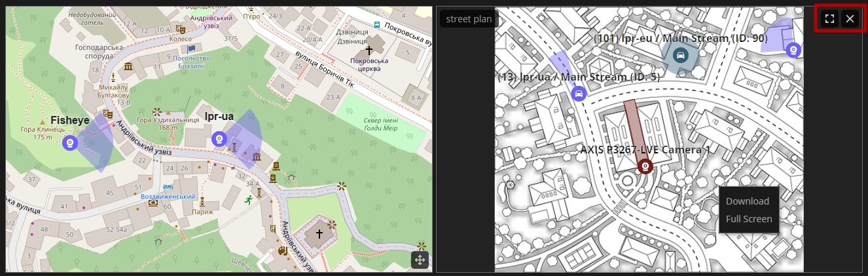Click the Париж label on map
The width and height of the screenshot is (868, 276).
coord(203,212)
